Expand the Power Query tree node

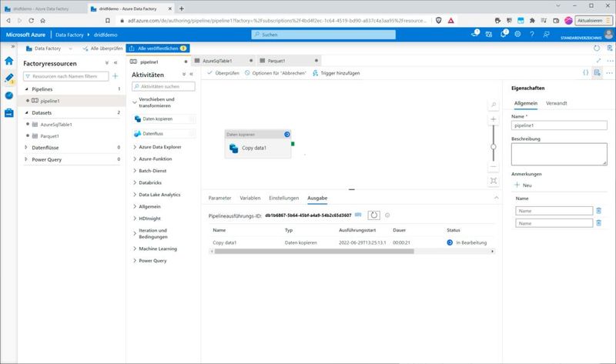tap(26, 159)
